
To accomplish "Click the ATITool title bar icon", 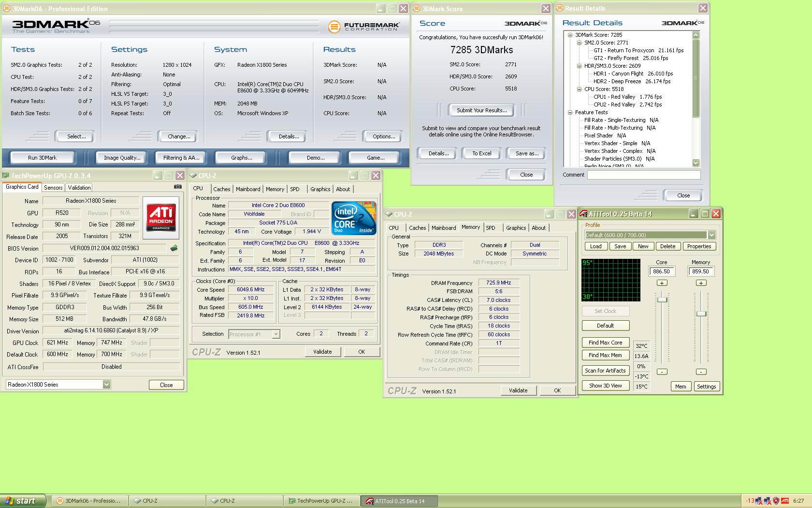I will coord(584,214).
